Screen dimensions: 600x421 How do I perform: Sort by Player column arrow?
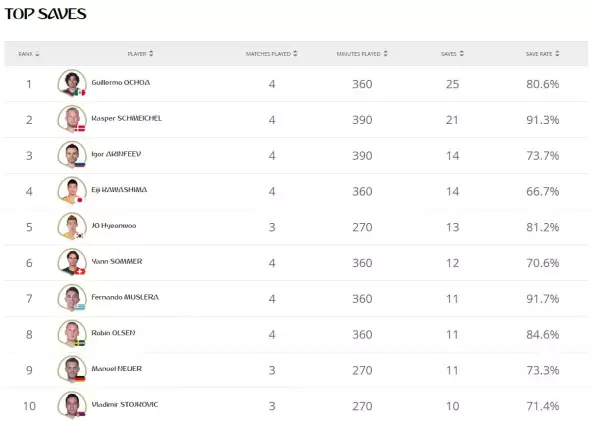click(151, 54)
